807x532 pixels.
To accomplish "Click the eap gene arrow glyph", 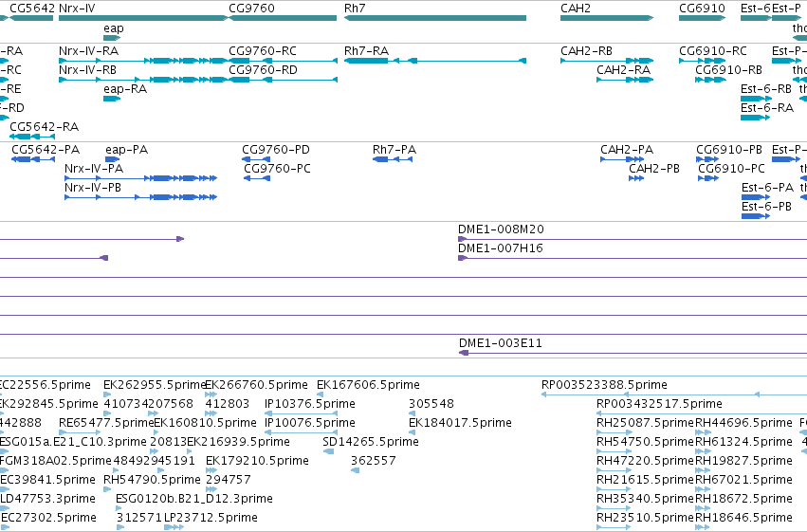I will 112,38.
